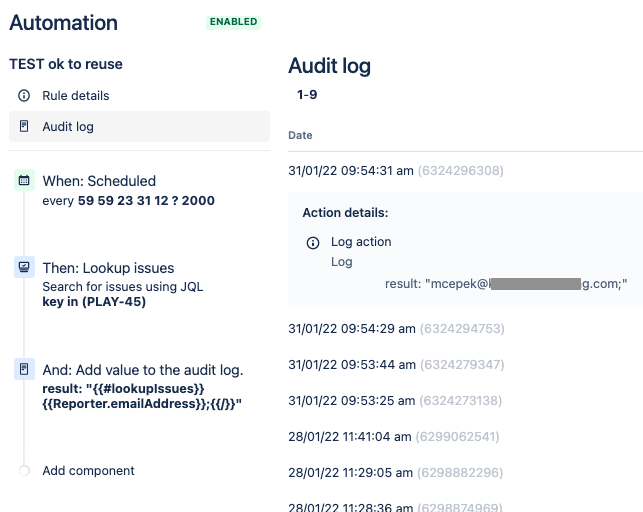Click the 1-9 entries count

click(307, 95)
